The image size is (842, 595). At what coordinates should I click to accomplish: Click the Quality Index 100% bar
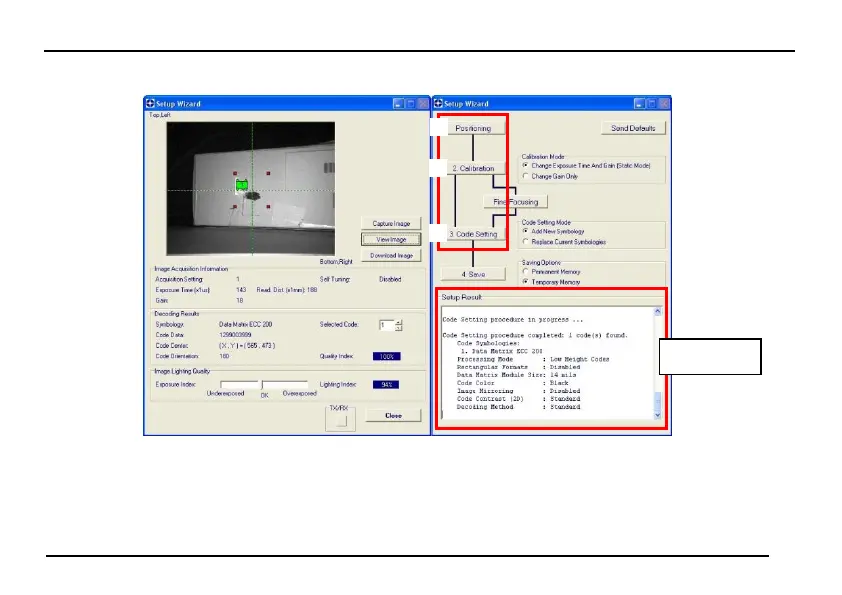pyautogui.click(x=387, y=357)
